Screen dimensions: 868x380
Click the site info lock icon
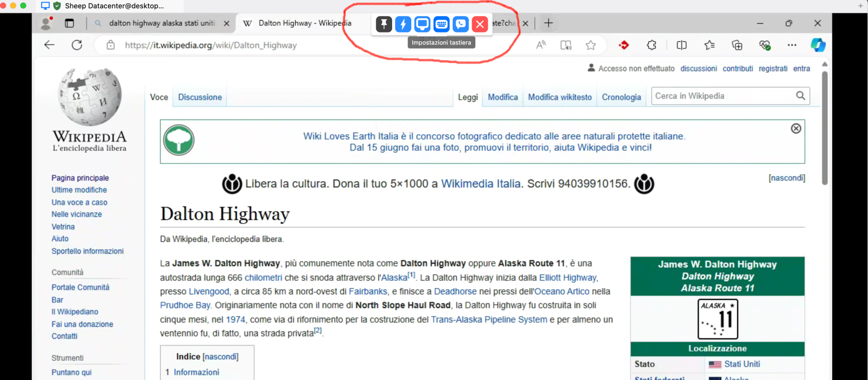tap(111, 45)
